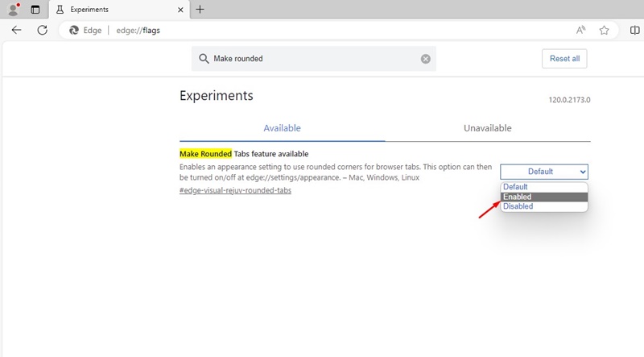
Task: Click the Experiments tab flask icon
Action: (60, 10)
